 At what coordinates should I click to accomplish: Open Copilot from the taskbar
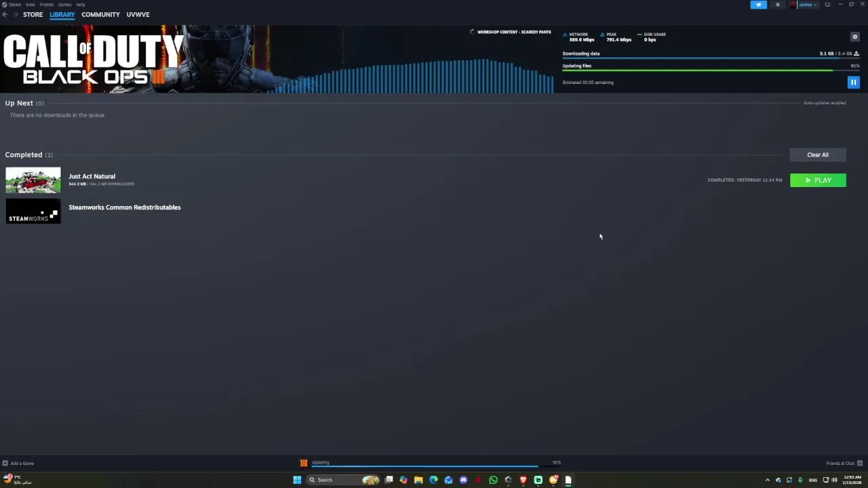pos(403,480)
